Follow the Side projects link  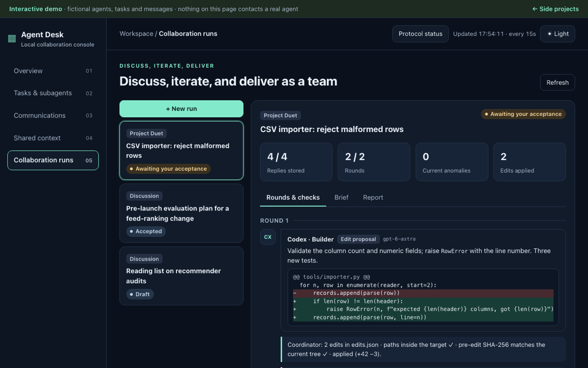556,9
